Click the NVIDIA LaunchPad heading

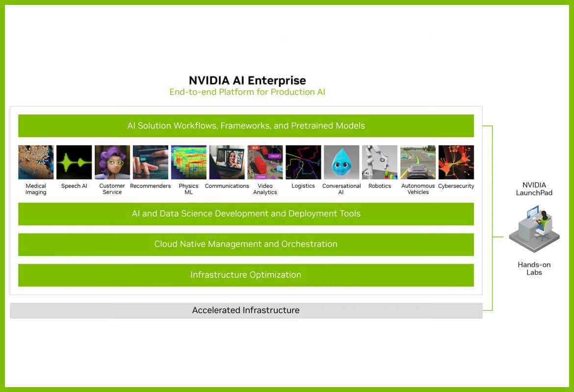coord(534,189)
